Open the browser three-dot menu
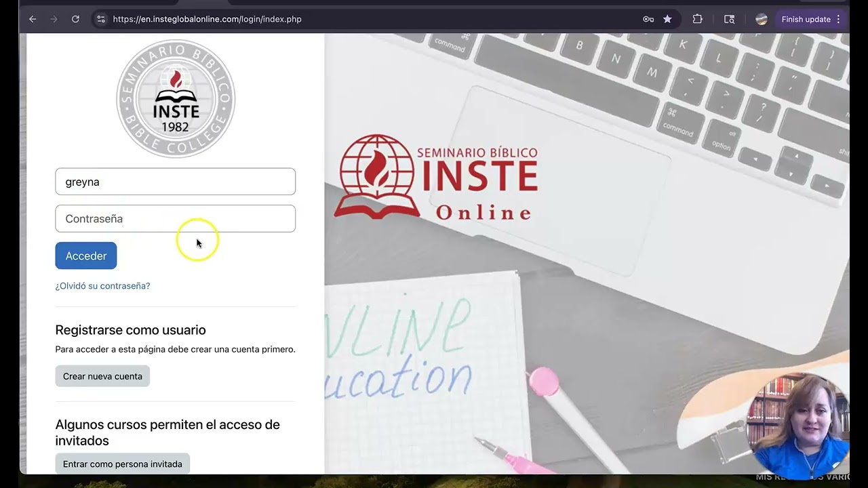The height and width of the screenshot is (488, 868). click(x=839, y=19)
